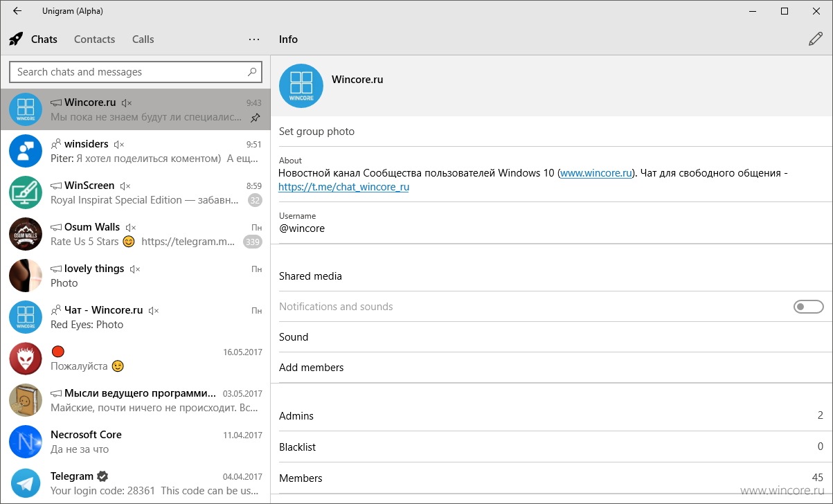Toggle Notifications and sounds switch
833x504 pixels.
tap(808, 307)
